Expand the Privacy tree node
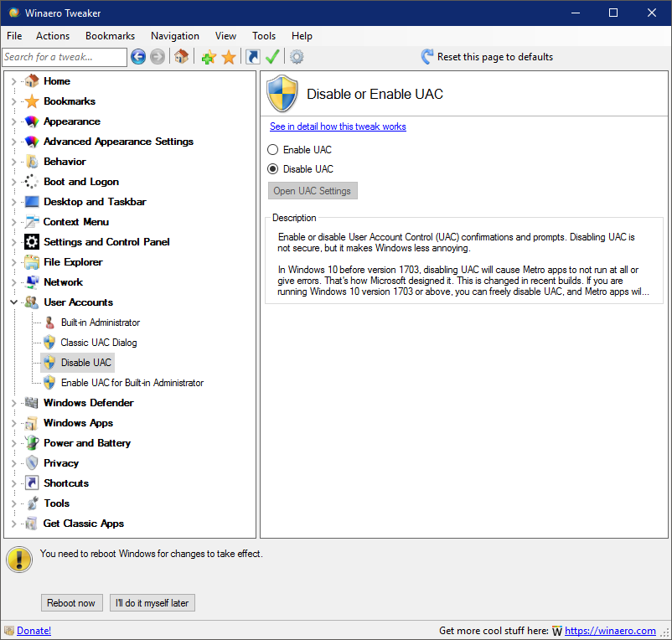This screenshot has width=672, height=640. pos(13,463)
